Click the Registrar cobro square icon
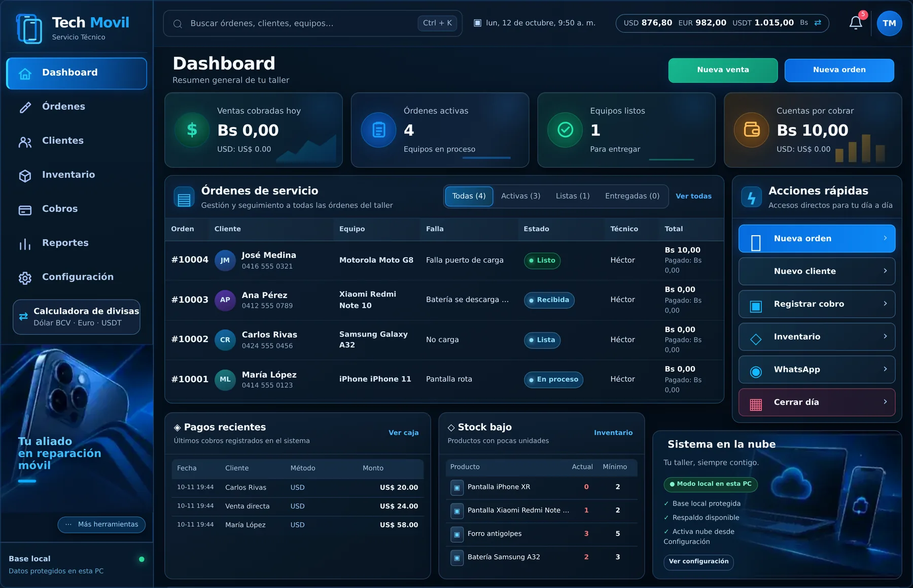Viewport: 913px width, 588px height. point(756,306)
